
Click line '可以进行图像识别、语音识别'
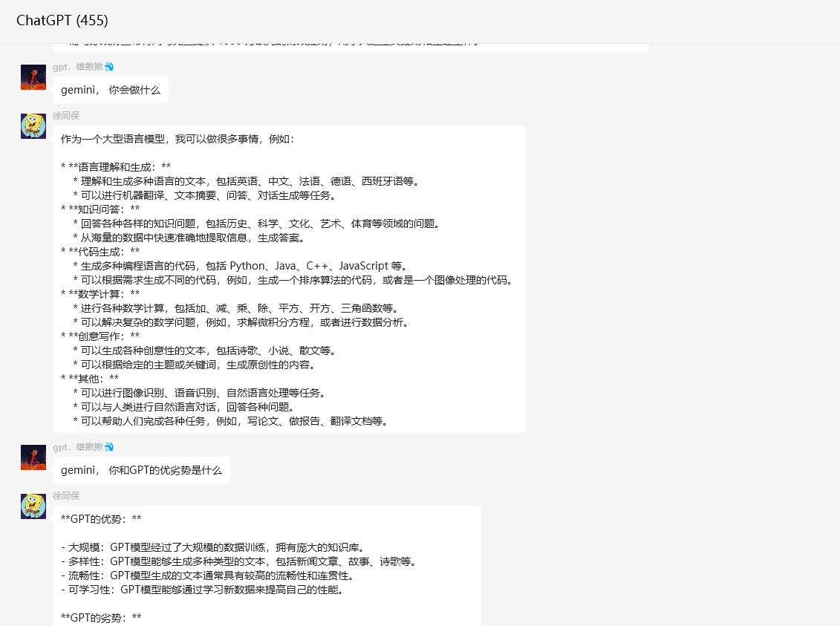(x=200, y=393)
